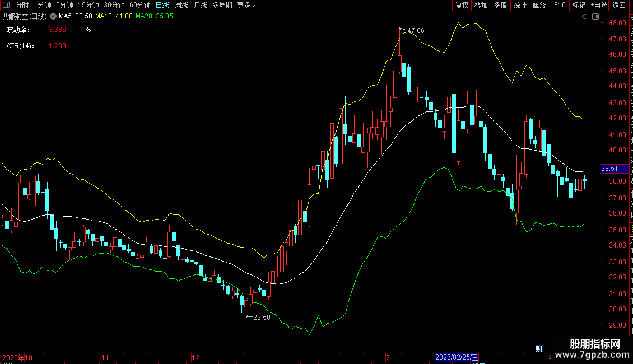
Task: Click the 叠加 overlay button
Action: [x=481, y=5]
